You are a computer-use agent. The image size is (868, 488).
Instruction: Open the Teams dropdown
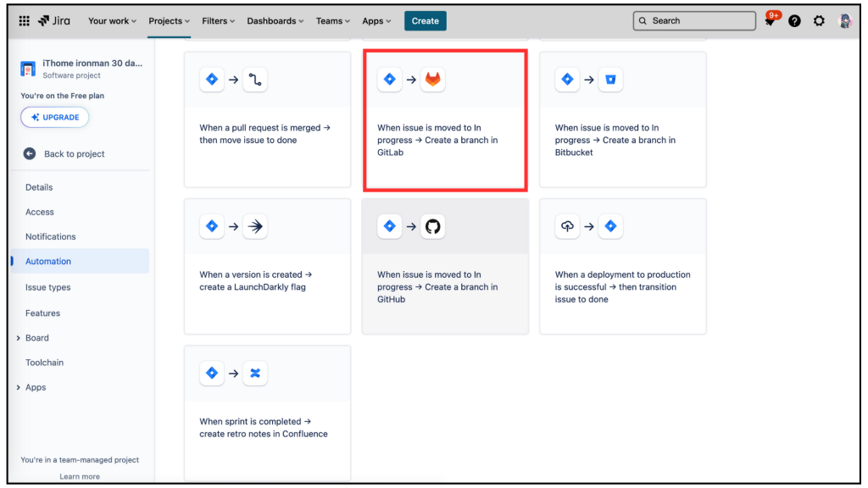(332, 21)
